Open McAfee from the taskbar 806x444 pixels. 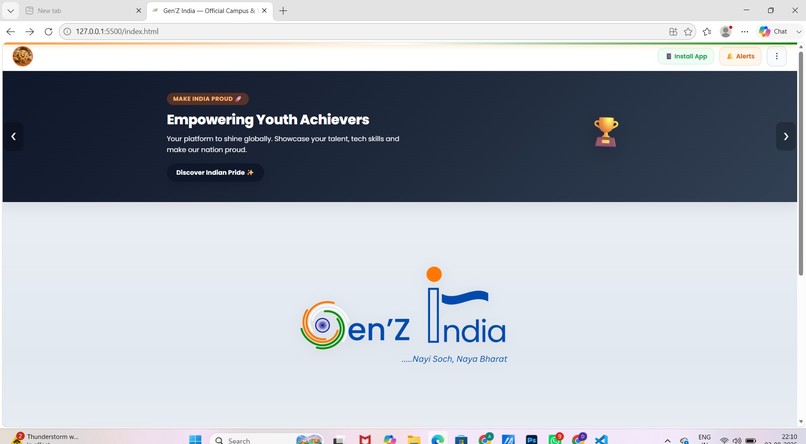click(365, 440)
